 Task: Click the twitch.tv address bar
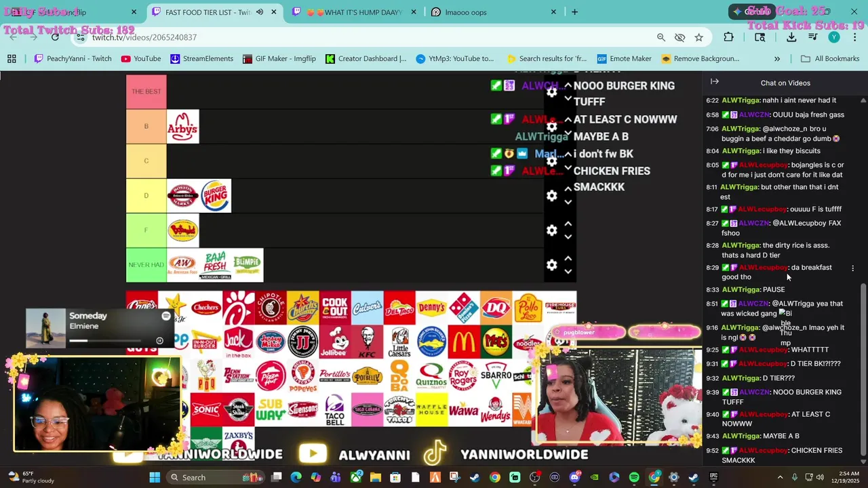tap(366, 37)
